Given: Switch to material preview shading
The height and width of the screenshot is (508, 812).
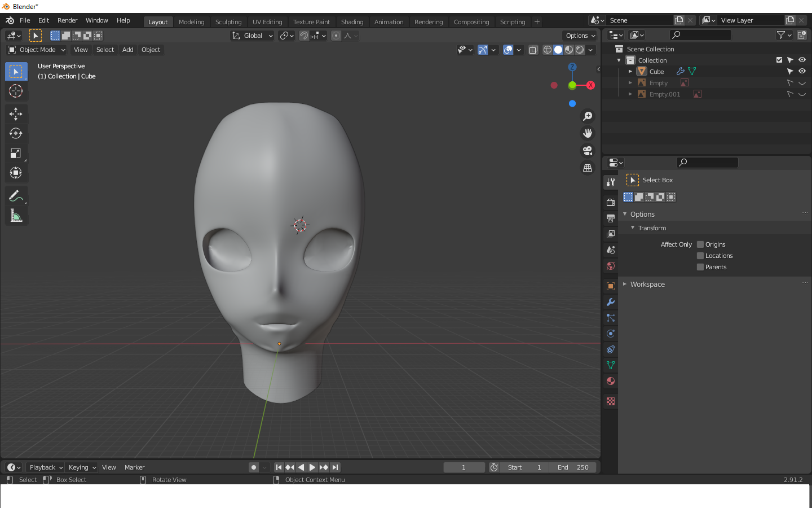Looking at the screenshot, I should [569, 50].
